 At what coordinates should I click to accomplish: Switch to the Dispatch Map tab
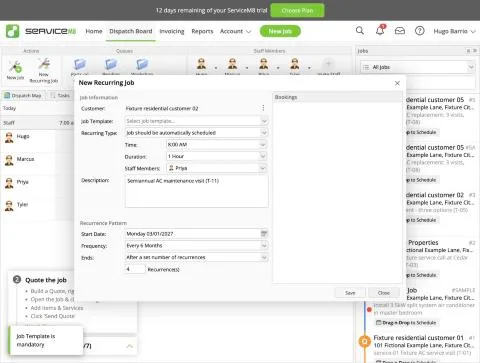pos(23,96)
